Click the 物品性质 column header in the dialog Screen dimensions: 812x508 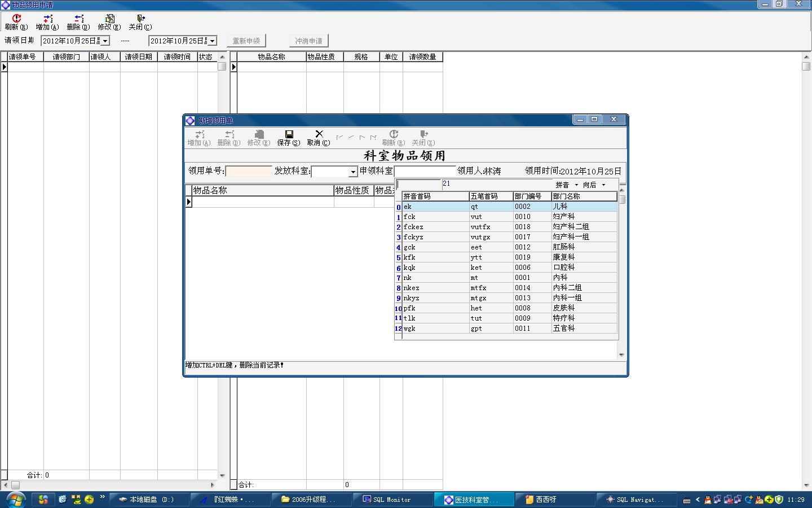pos(354,191)
